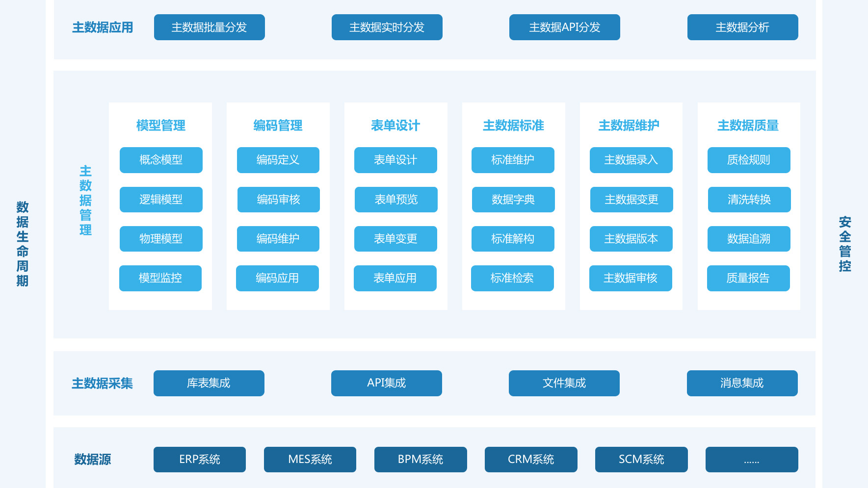Viewport: 868px width, 488px height.
Task: Select 质检规则 under 主数据质量
Action: (749, 160)
